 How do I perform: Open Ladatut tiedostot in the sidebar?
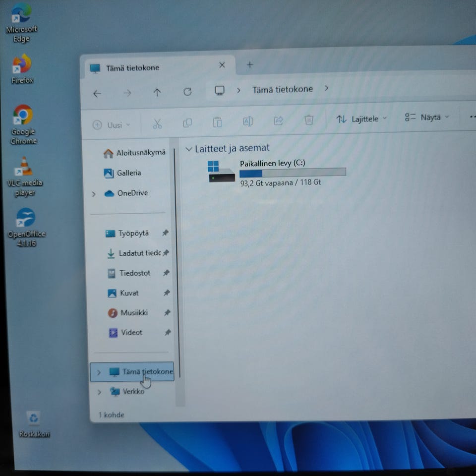134,253
